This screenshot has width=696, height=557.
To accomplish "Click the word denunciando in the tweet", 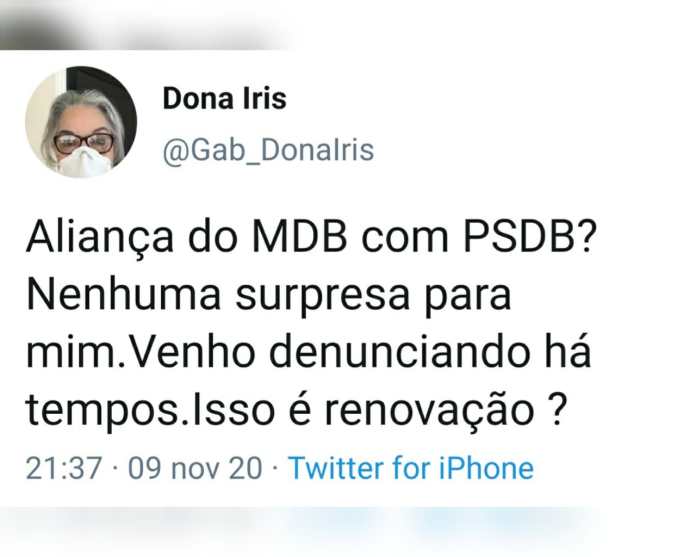I will coord(400,352).
